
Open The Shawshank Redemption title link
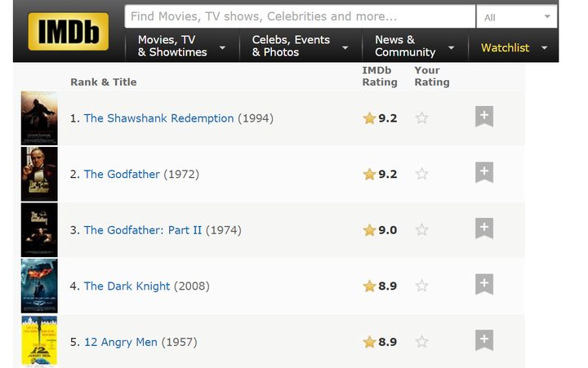coord(158,118)
